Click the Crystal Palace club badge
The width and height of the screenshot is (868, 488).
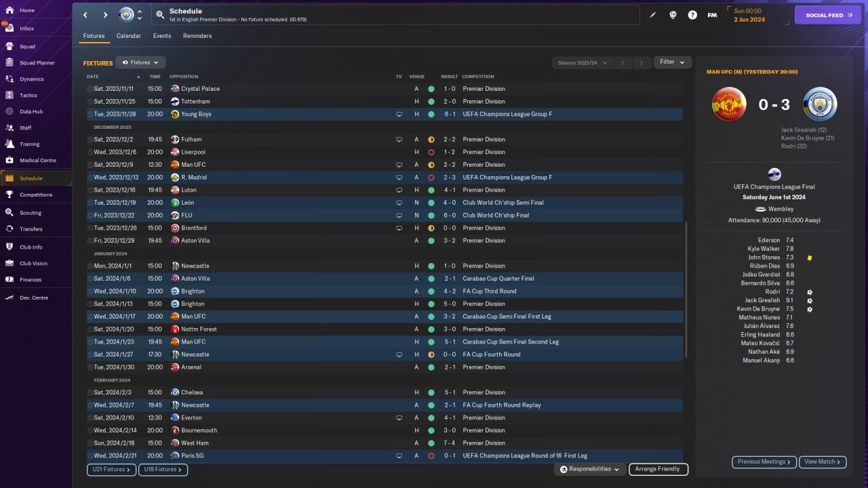click(175, 89)
